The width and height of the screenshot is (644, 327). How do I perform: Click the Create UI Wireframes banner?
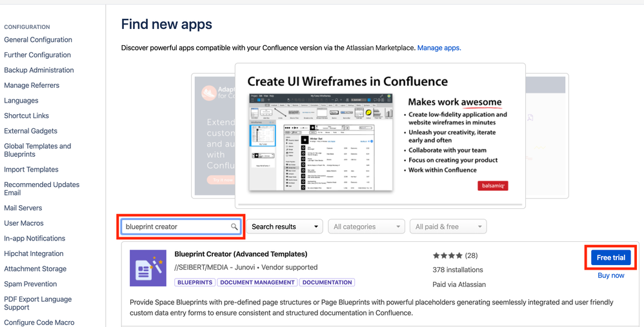pyautogui.click(x=380, y=135)
